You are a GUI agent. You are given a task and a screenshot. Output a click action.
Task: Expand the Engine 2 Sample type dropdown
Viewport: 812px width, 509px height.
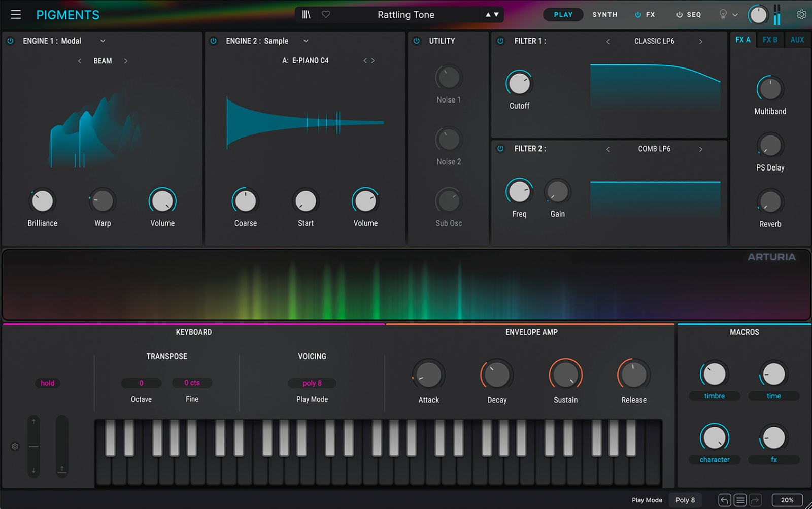click(x=306, y=41)
